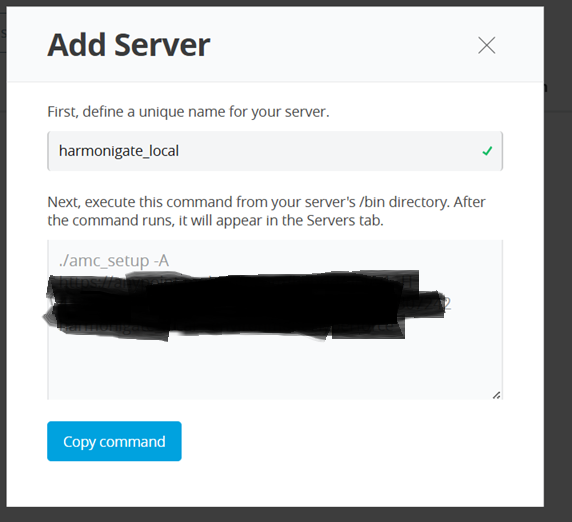Click the "Next, execute this command" instruction
Image resolution: width=572 pixels, height=522 pixels.
coord(266,211)
